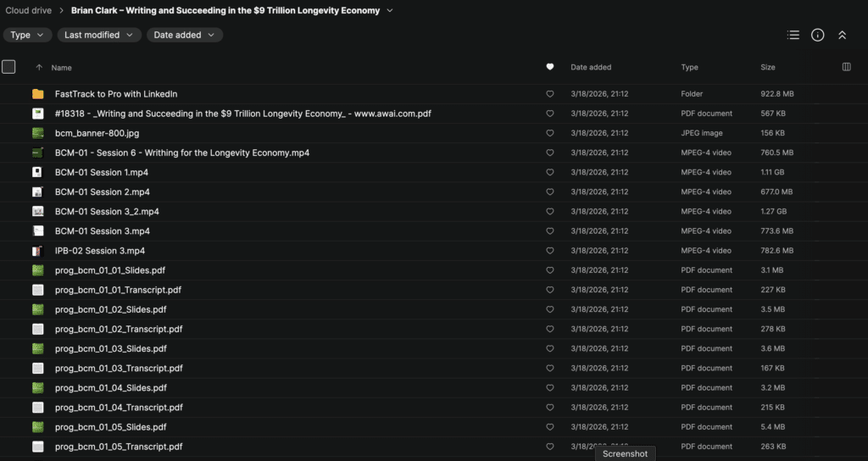
Task: Favorite the FastTrack to Pro with LinkedIn folder
Action: click(549, 94)
